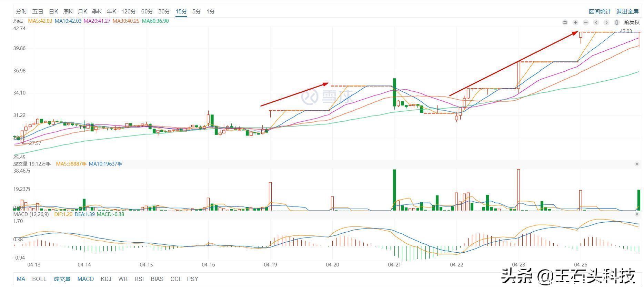Click the DIF:1.20 value
The width and height of the screenshot is (644, 293).
pyautogui.click(x=63, y=214)
